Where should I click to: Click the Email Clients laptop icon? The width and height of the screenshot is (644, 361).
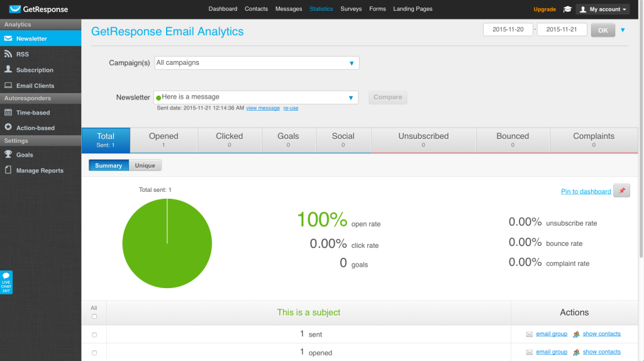(8, 86)
